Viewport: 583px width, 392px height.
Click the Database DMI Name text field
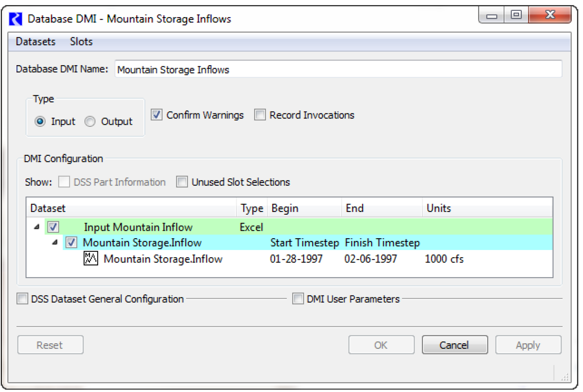338,69
